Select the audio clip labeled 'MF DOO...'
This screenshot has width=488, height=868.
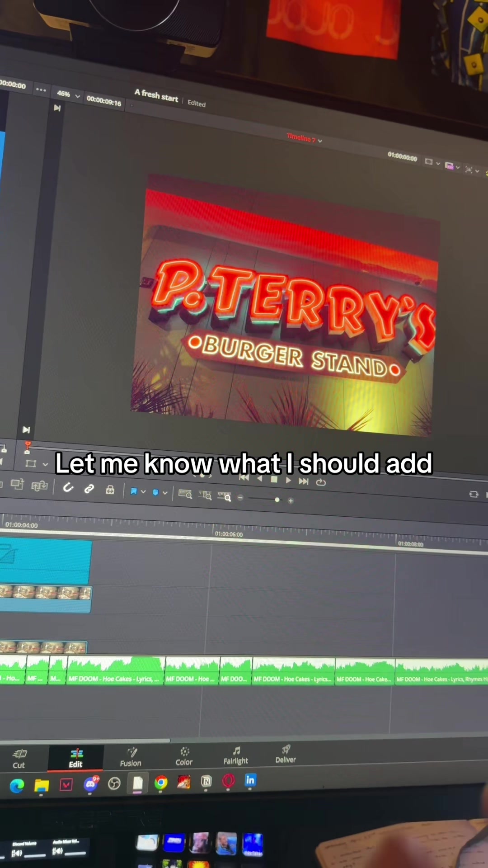(x=236, y=671)
